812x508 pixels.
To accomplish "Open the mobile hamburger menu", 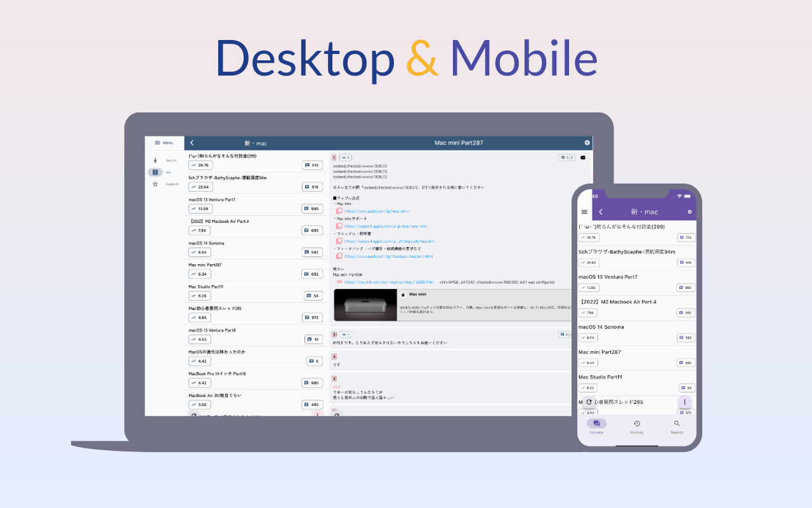I will coord(584,211).
